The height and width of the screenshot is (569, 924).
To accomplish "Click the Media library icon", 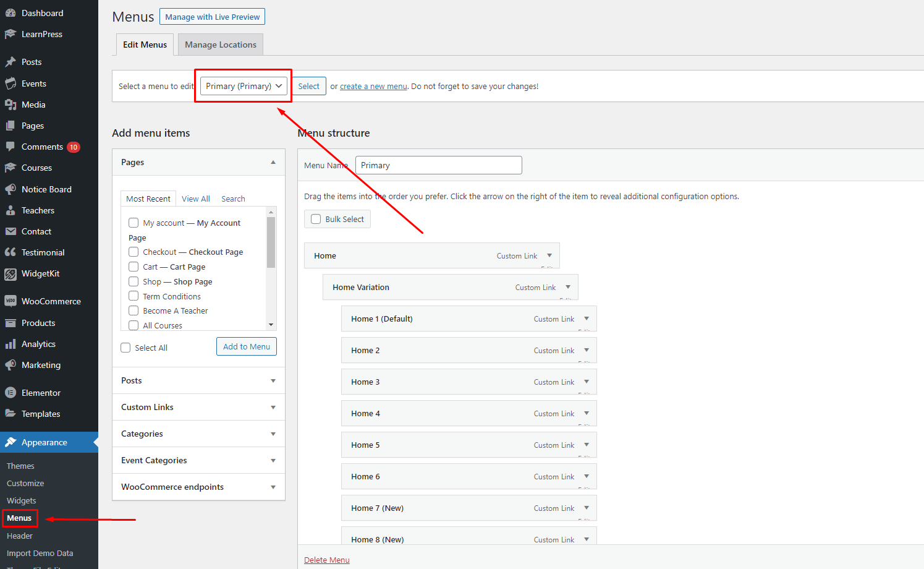I will point(11,105).
